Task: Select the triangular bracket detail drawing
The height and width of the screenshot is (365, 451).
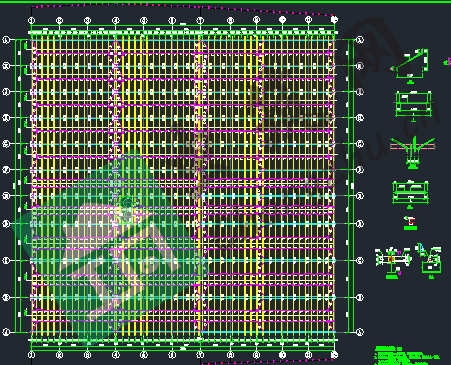Action: (x=410, y=66)
